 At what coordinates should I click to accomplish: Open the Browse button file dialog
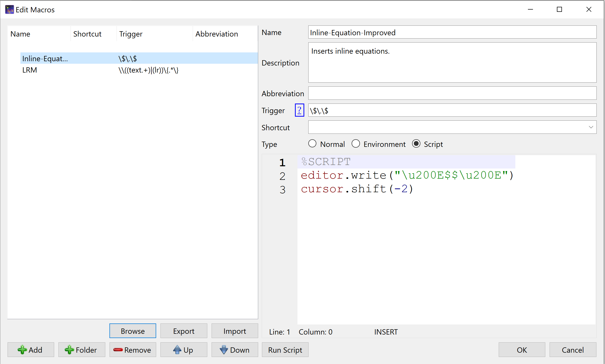pyautogui.click(x=133, y=331)
